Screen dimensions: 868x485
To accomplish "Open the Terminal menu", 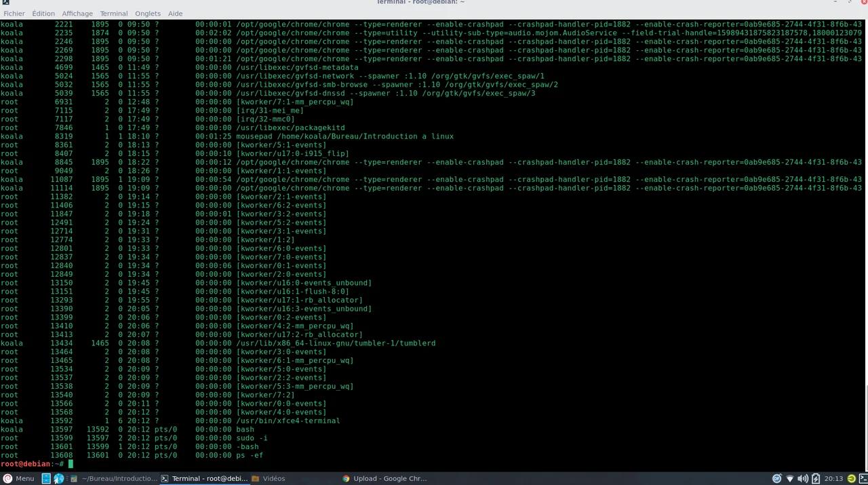I will (x=113, y=13).
